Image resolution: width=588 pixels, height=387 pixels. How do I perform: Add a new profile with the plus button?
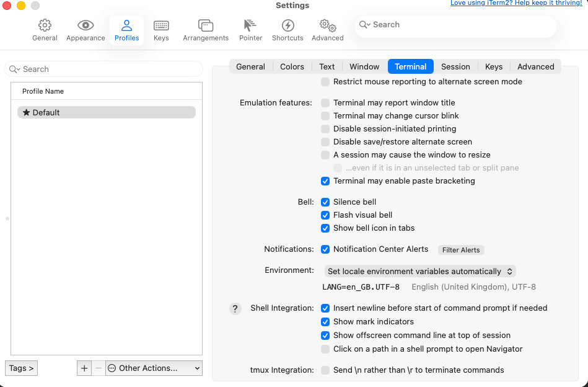(x=84, y=368)
